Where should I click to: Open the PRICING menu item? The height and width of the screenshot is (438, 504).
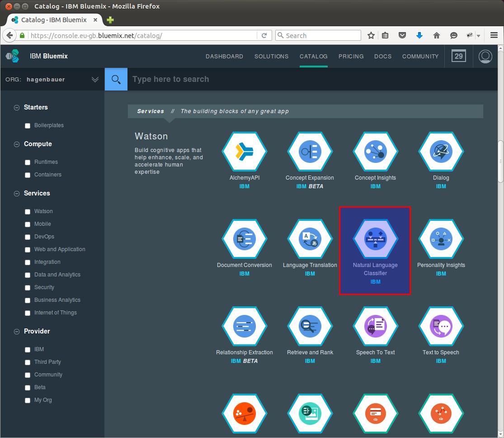point(351,56)
